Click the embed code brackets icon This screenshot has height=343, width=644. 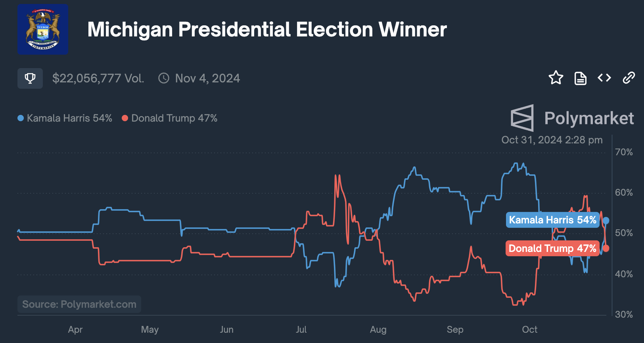[x=604, y=78]
